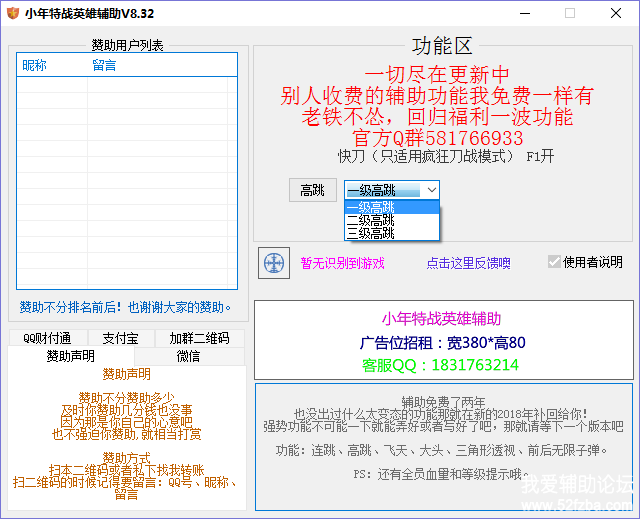Screen dimensions: 640x519
Task: Click the 点击这里反馈噢 feedback link
Action: pos(468,263)
